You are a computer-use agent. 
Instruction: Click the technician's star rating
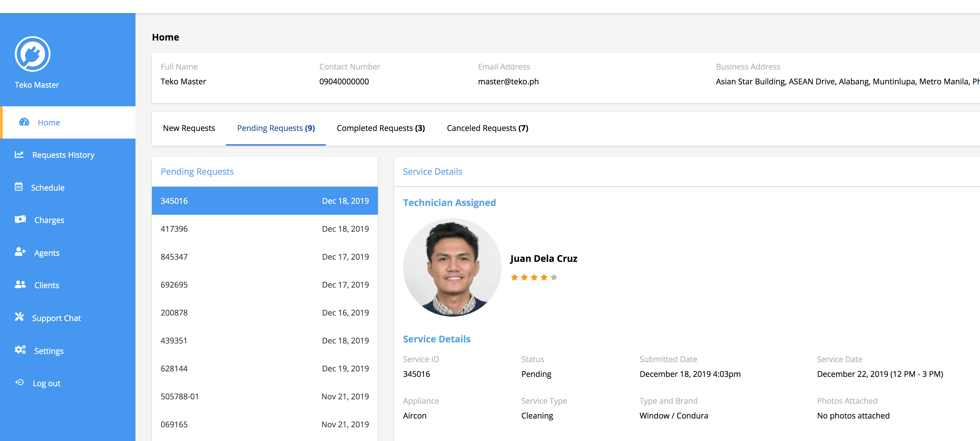[534, 277]
